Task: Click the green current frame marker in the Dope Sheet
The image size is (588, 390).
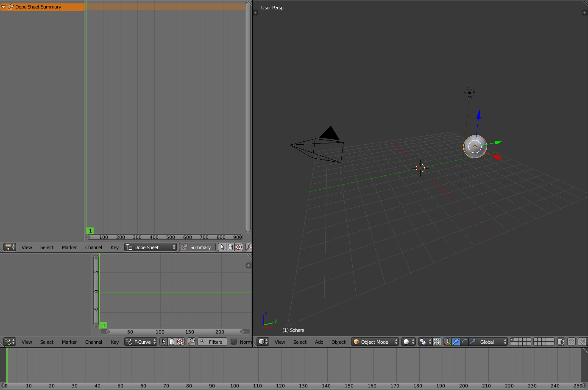Action: pos(89,230)
